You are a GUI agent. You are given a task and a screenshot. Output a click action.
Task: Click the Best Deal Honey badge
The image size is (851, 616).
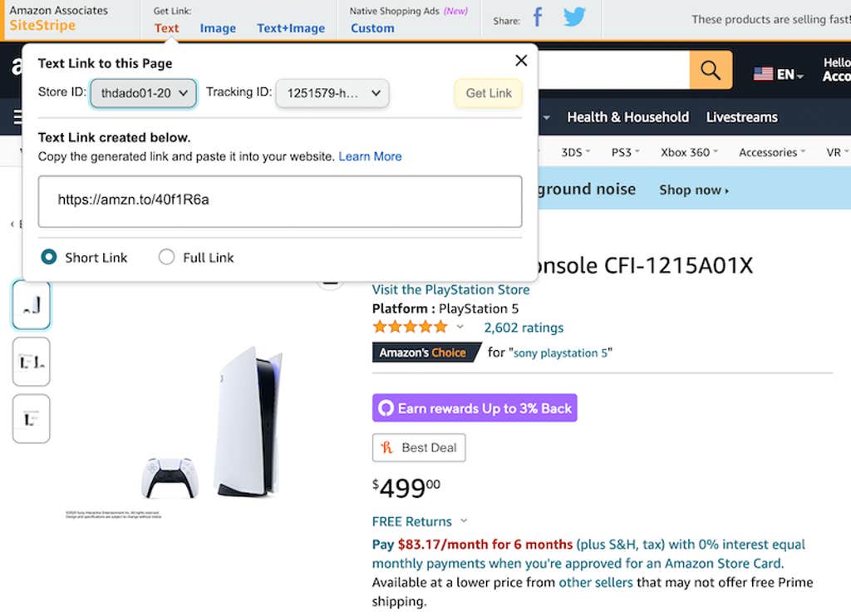tap(419, 447)
